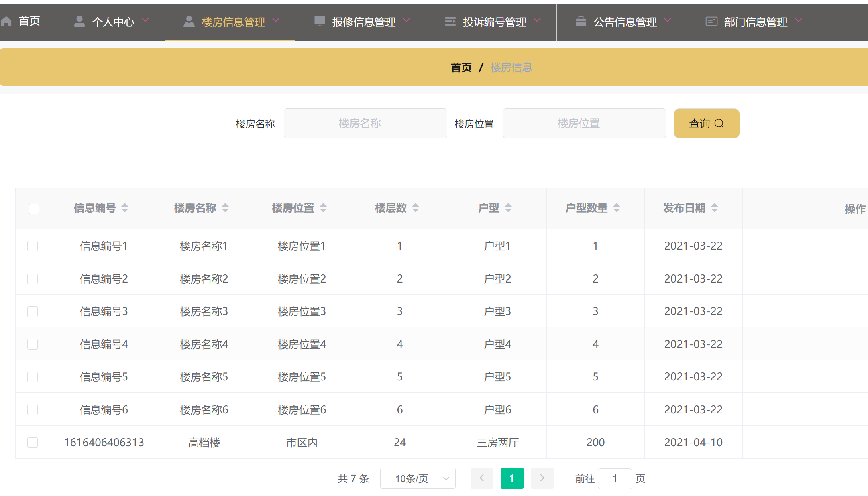The image size is (868, 496).
Task: Click the magnifier icon in 查询 button
Action: click(719, 124)
